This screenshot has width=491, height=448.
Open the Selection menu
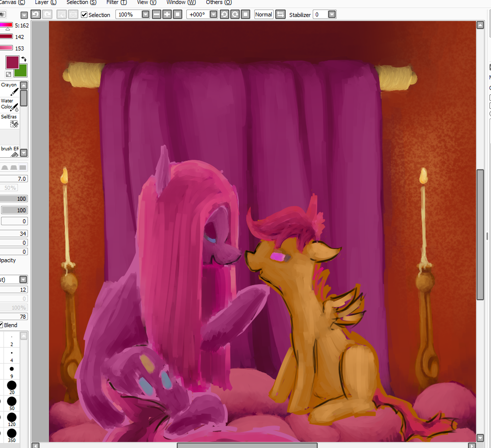(x=81, y=2)
